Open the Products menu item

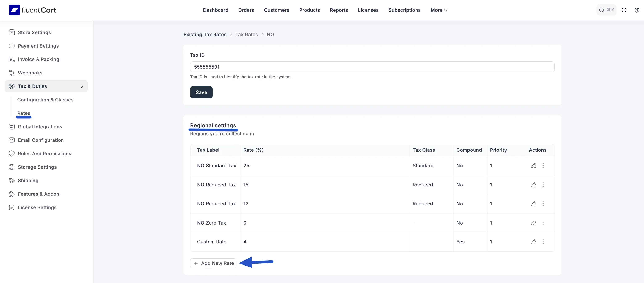[x=309, y=10]
